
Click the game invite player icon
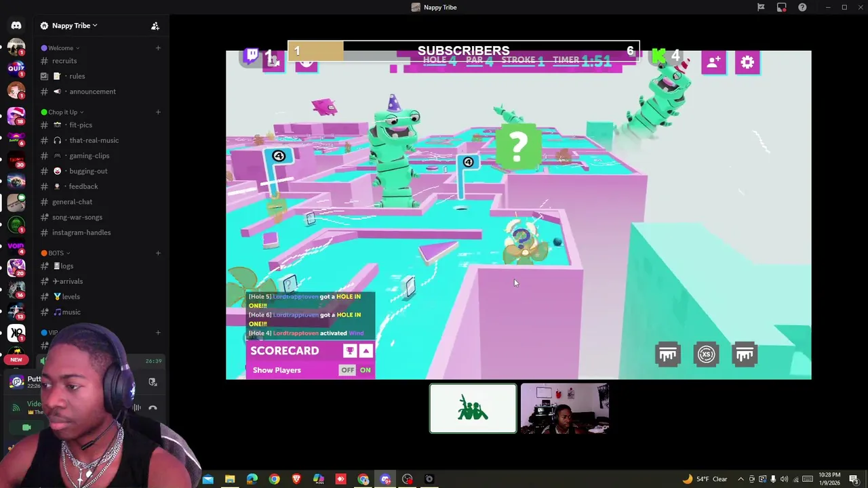[x=713, y=62]
